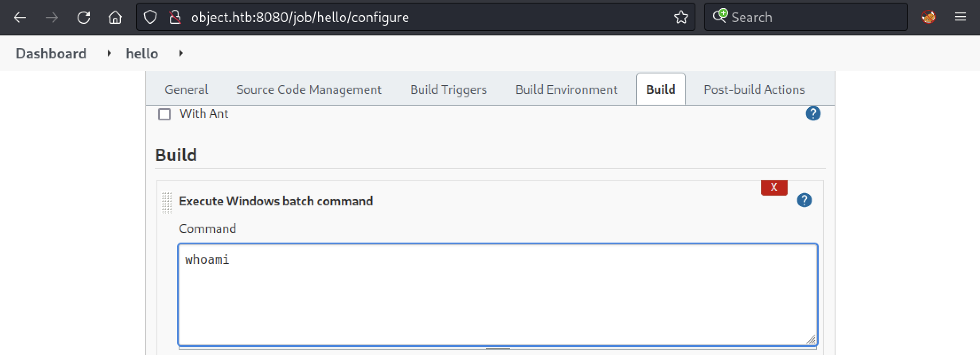980x355 pixels.
Task: Open the Post-build Actions tab
Action: coord(754,90)
